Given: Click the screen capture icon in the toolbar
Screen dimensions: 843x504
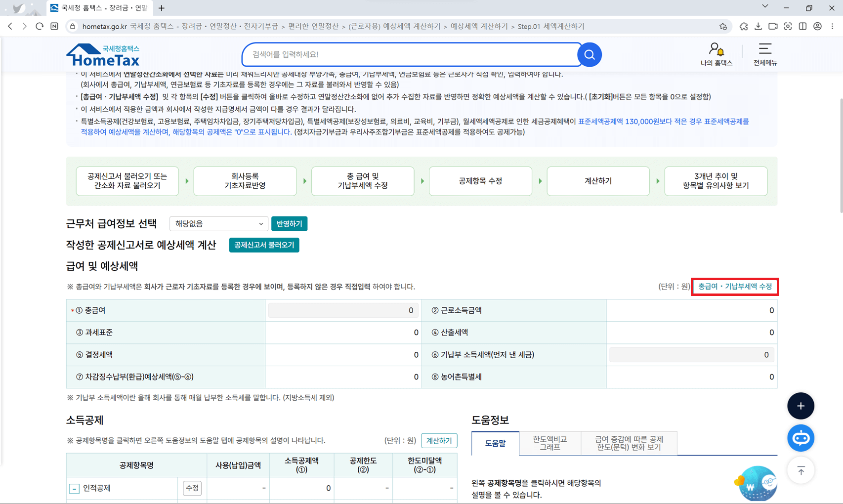Looking at the screenshot, I should point(788,26).
